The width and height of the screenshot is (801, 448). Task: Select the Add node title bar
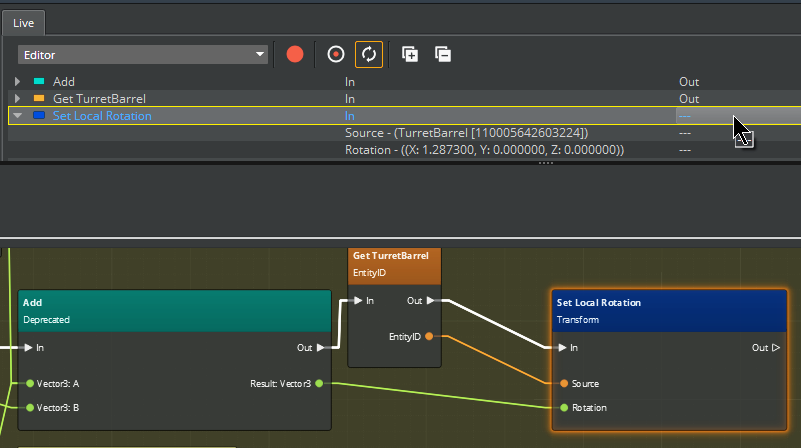pyautogui.click(x=174, y=308)
